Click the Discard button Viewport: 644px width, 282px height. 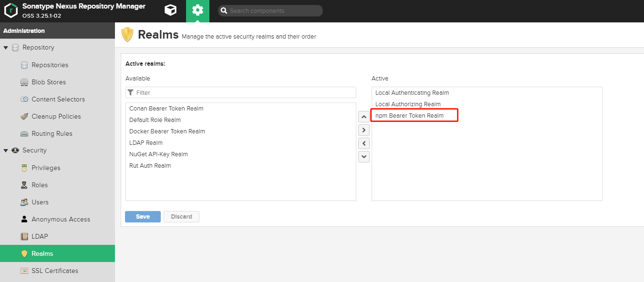click(x=181, y=217)
